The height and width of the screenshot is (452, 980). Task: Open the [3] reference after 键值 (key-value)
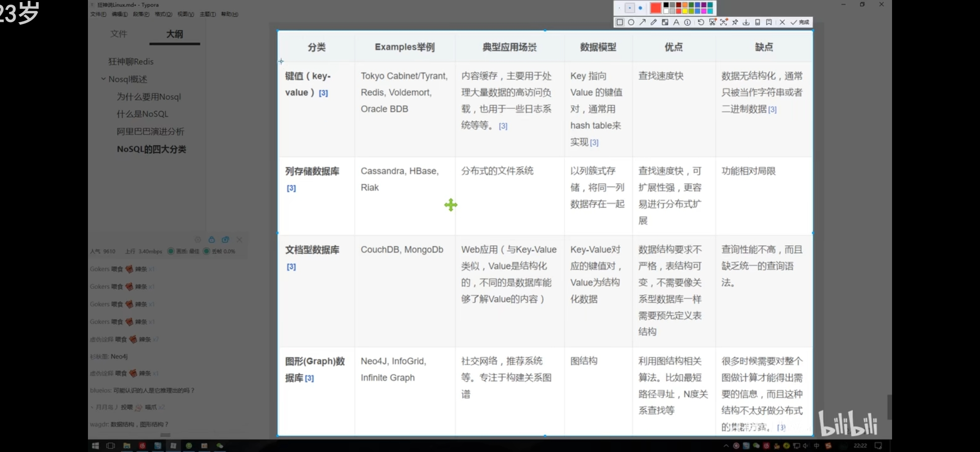[323, 93]
